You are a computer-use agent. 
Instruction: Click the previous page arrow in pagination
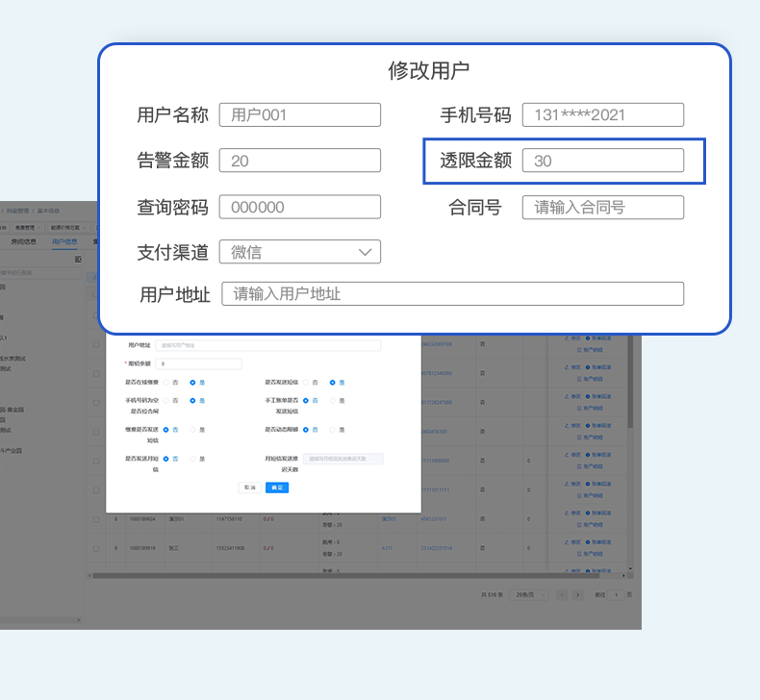(x=563, y=595)
